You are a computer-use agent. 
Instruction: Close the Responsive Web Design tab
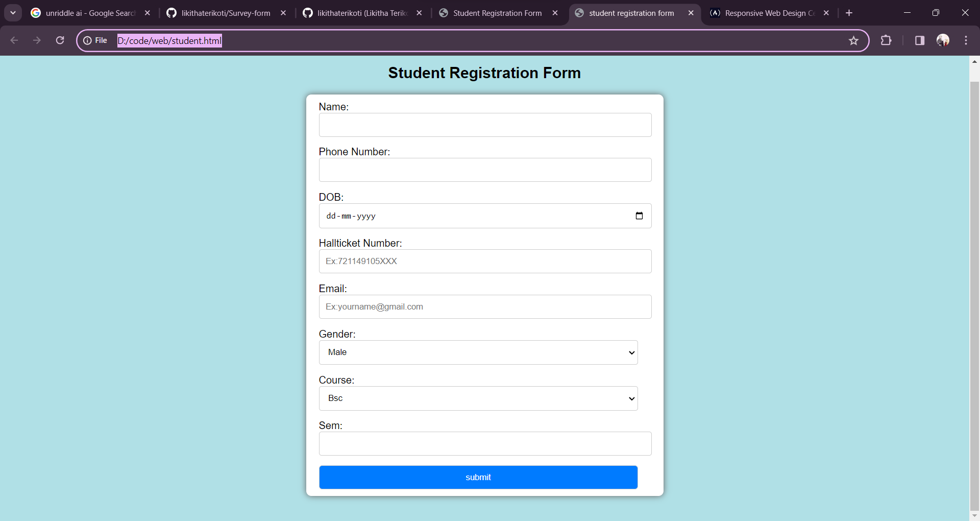coord(826,13)
